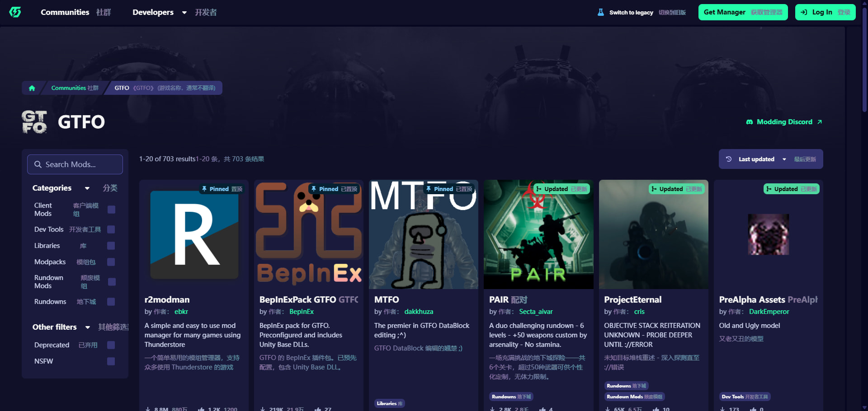The image size is (868, 411).
Task: Open the Developers menu
Action: [159, 12]
